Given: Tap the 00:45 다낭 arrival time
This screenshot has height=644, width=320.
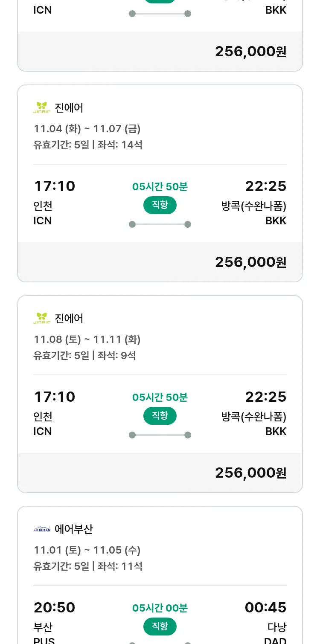Looking at the screenshot, I should (265, 607).
